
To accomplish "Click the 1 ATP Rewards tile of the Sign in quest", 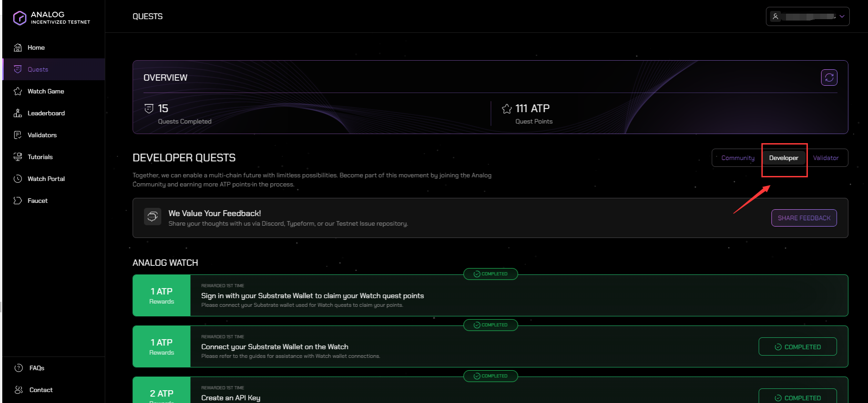I will pos(162,295).
